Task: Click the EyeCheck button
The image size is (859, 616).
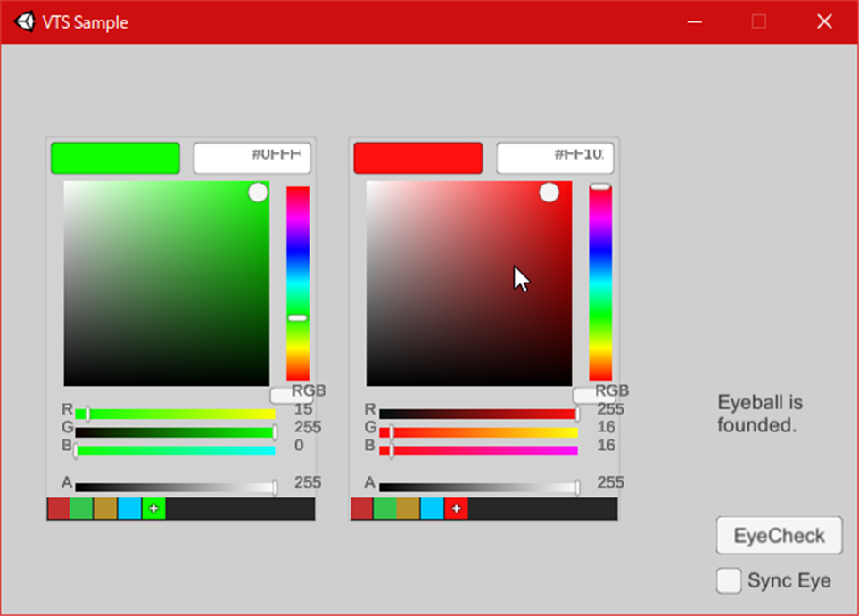Action: point(779,536)
